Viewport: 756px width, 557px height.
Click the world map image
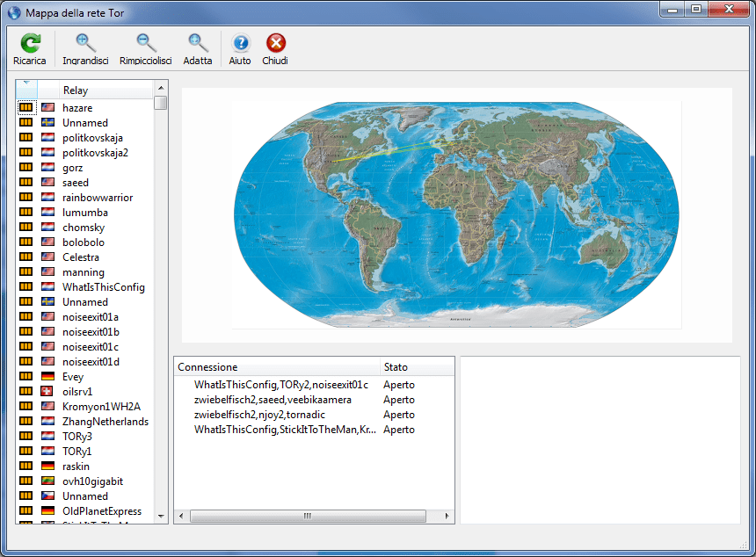pos(456,215)
